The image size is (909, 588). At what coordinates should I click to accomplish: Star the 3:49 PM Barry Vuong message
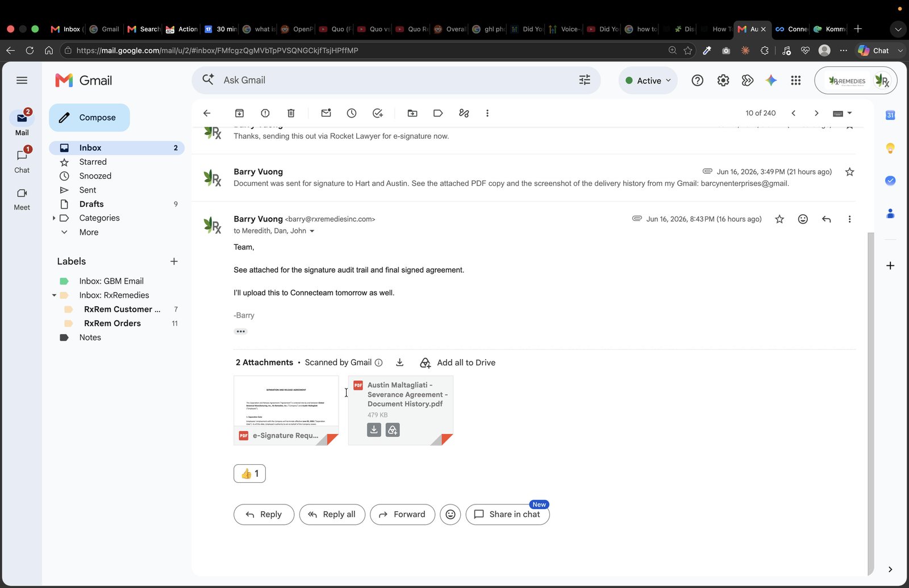pos(850,172)
